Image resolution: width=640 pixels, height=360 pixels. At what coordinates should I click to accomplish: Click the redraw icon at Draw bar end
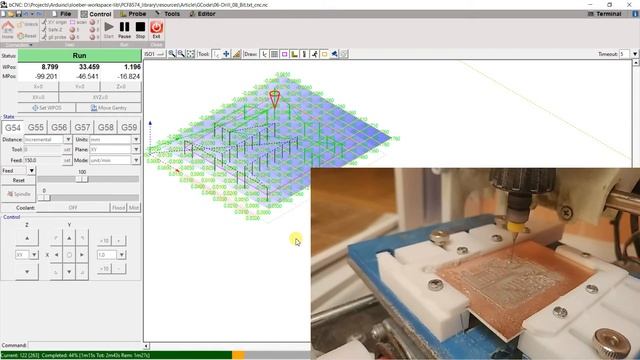[344, 54]
